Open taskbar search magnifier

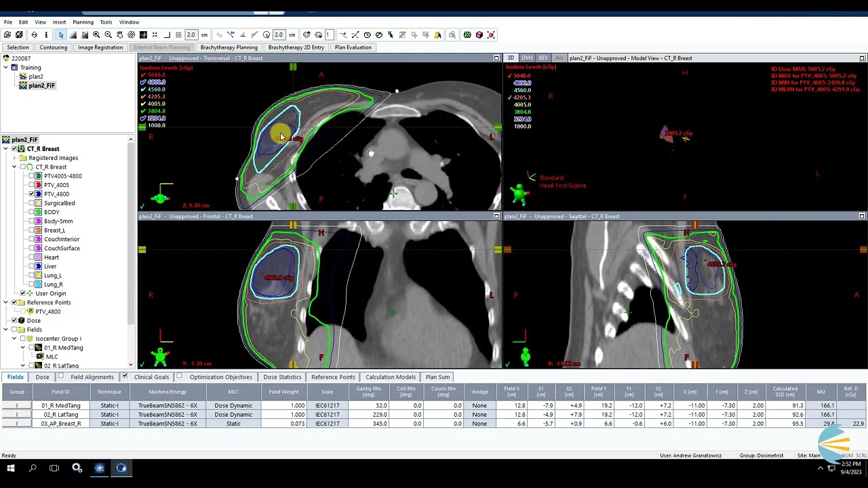[33, 468]
